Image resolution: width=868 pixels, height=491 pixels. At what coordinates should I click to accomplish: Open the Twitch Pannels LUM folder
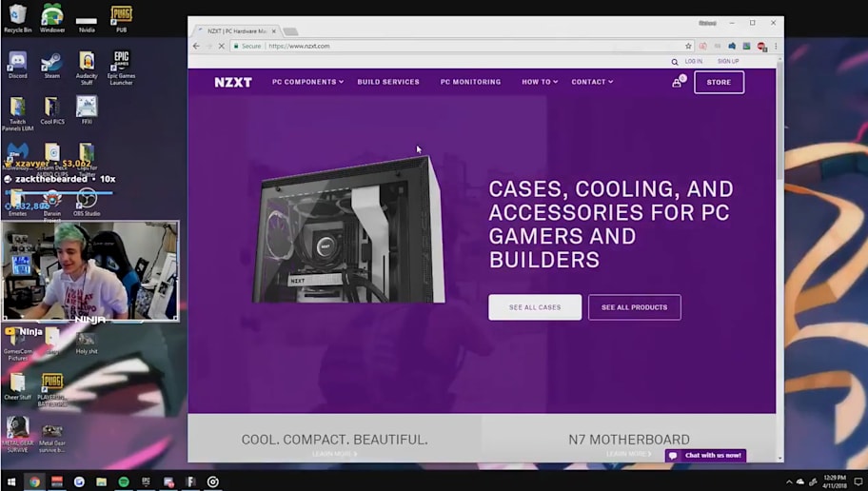(17, 113)
